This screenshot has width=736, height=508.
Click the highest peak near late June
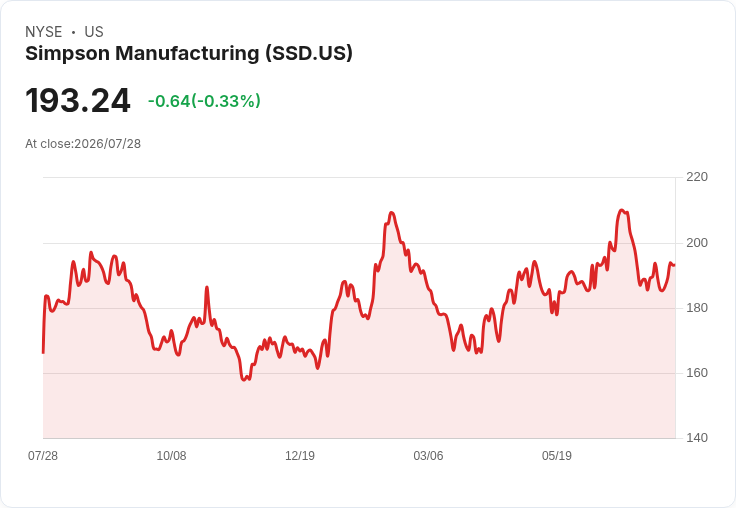click(x=621, y=210)
